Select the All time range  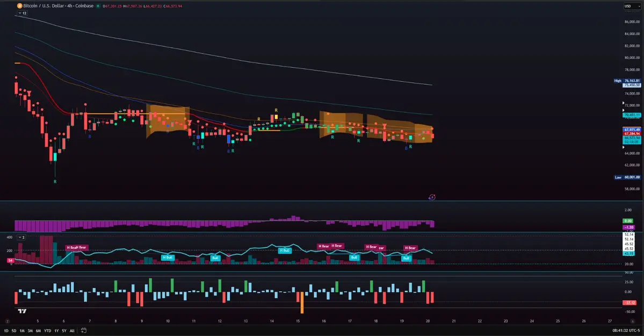(x=72, y=331)
